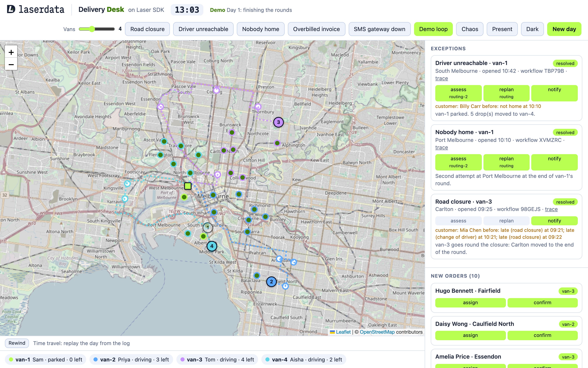Toggle Chaos mode
The image size is (588, 368).
point(470,29)
